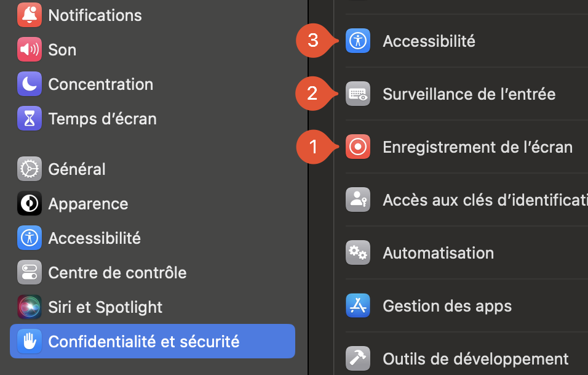Screen dimensions: 588x375
Task: Open the Gestion des apps icon
Action: point(358,305)
